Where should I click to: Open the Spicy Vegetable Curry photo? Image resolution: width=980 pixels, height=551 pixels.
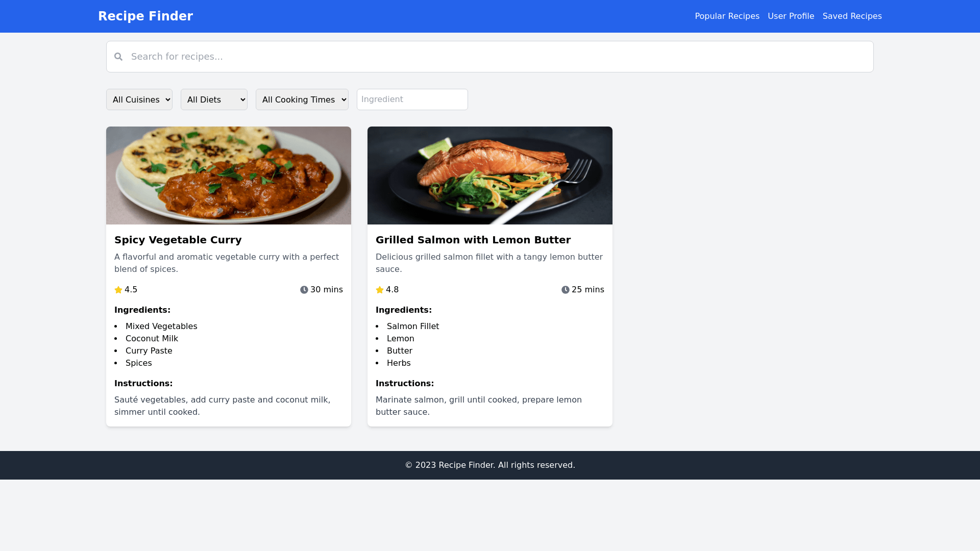point(229,176)
